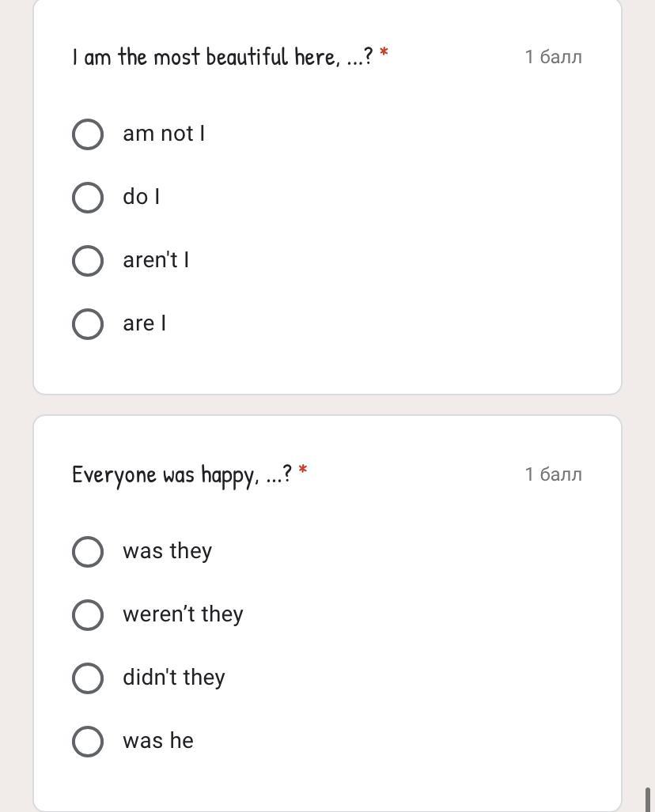Choose the 'weren't they' radio circle
Image resolution: width=655 pixels, height=812 pixels.
click(88, 615)
